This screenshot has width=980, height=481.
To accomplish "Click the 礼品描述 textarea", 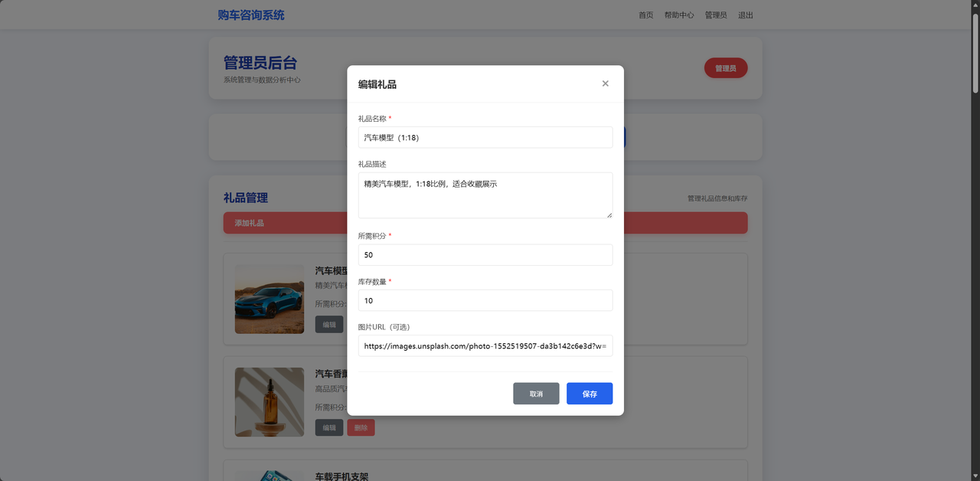I will coord(485,195).
